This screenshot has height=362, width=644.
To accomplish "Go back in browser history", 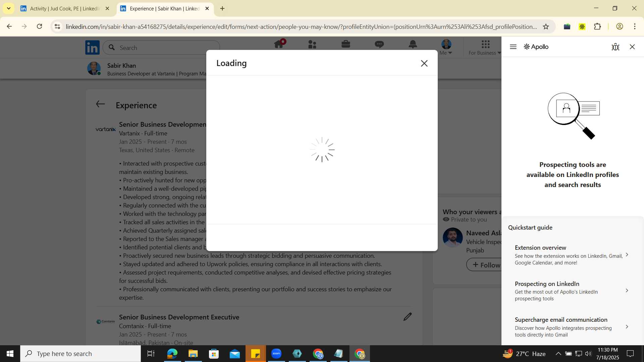I will 9,26.
